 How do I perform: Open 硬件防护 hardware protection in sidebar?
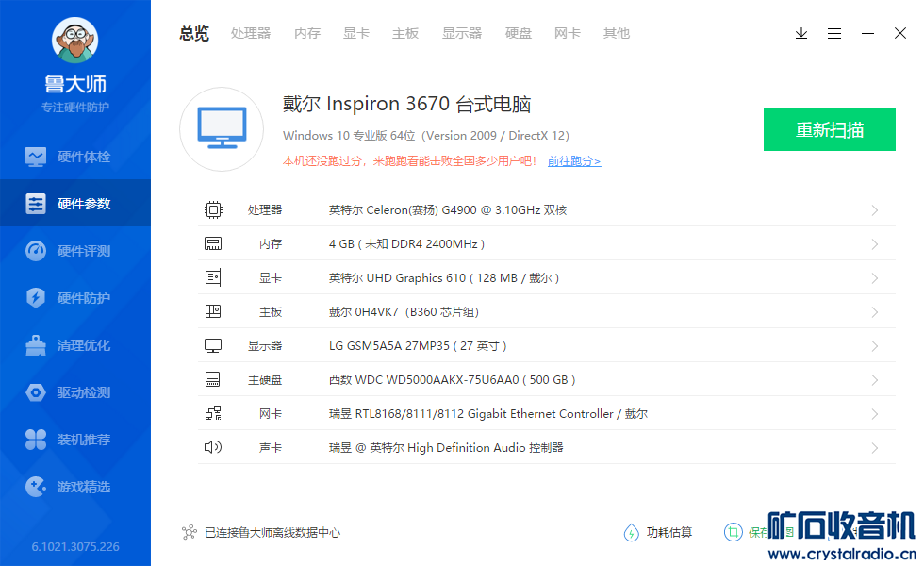coord(75,298)
